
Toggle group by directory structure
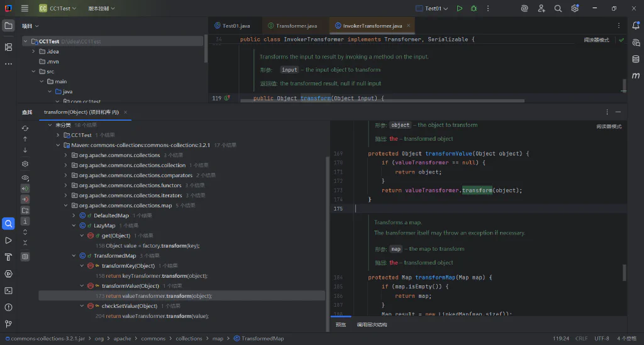coord(25,211)
